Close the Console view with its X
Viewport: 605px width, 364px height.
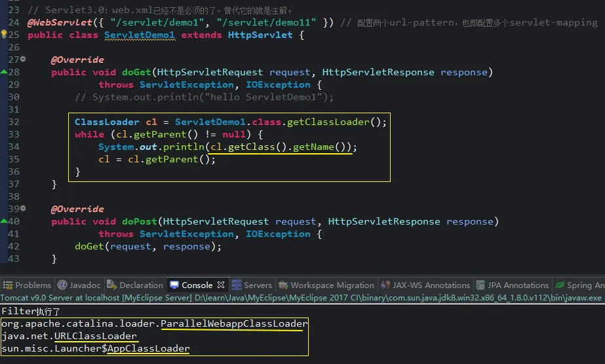221,285
